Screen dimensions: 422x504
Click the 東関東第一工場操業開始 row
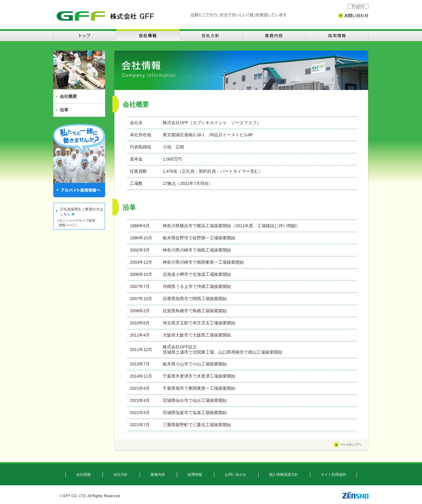[x=242, y=388]
